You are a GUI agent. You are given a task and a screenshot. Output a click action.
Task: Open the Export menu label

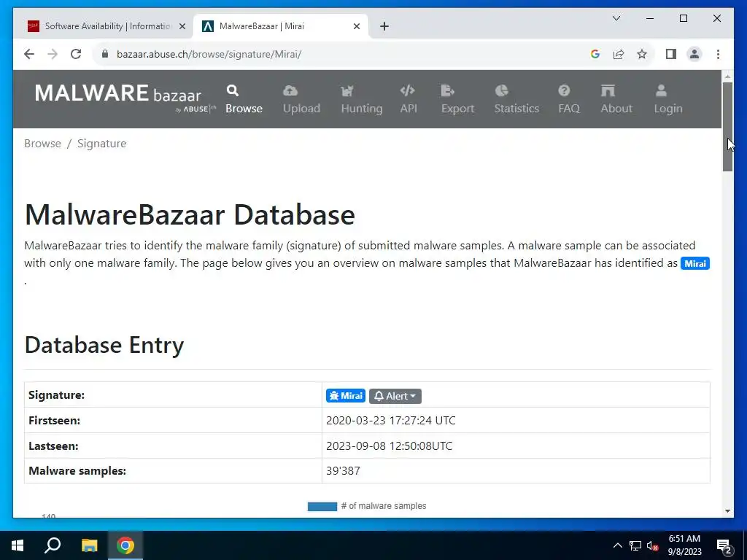point(457,108)
